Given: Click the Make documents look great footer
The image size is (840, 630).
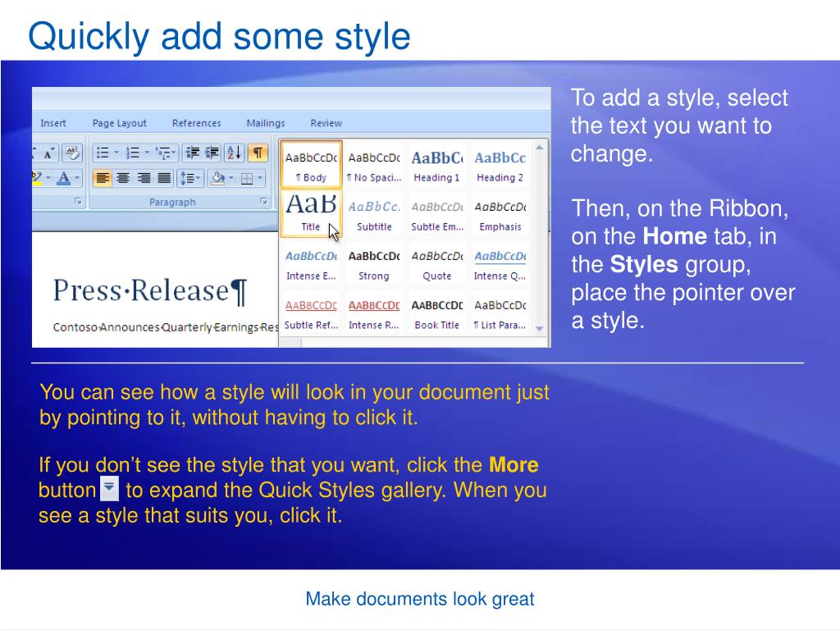Looking at the screenshot, I should 420,599.
